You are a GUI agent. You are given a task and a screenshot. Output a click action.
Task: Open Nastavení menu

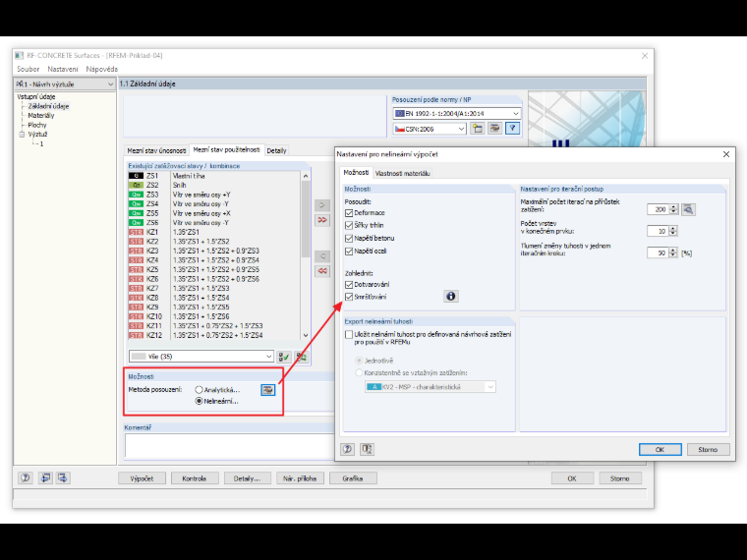coord(63,69)
